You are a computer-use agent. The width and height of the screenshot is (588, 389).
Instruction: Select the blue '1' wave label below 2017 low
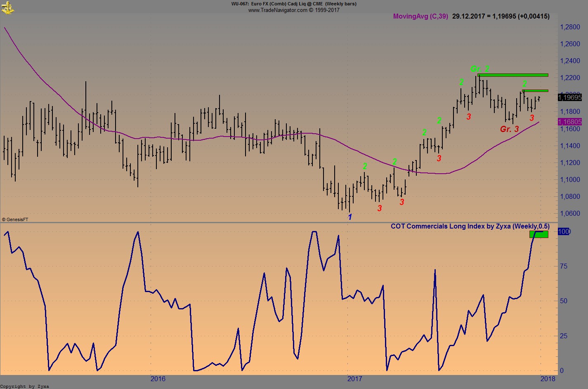(x=350, y=217)
